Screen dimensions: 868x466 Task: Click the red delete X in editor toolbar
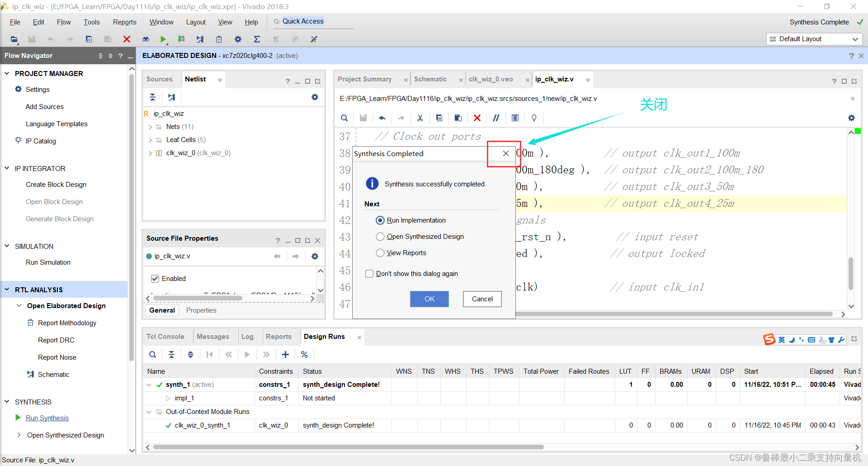point(477,118)
